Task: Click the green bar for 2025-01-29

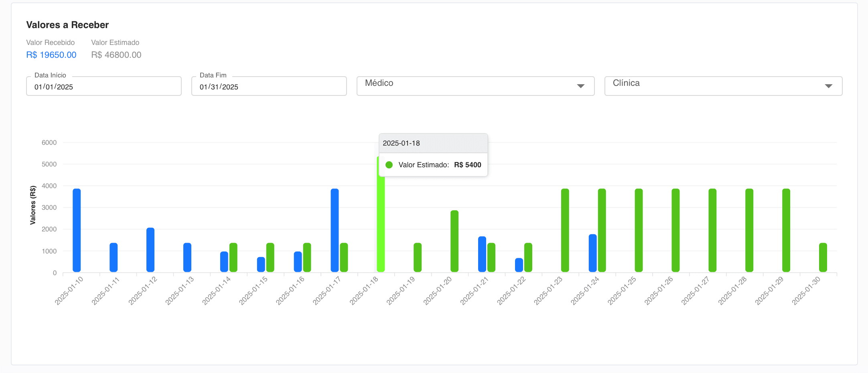Action: coord(786,230)
